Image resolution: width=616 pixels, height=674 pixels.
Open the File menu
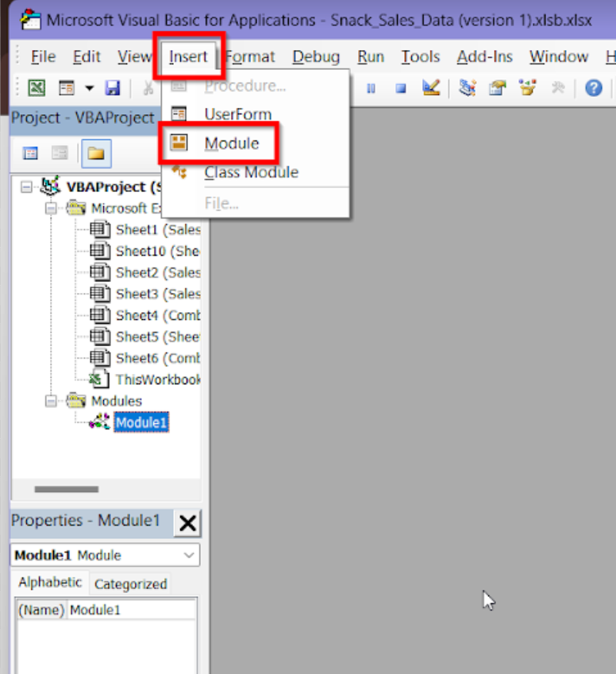[43, 56]
